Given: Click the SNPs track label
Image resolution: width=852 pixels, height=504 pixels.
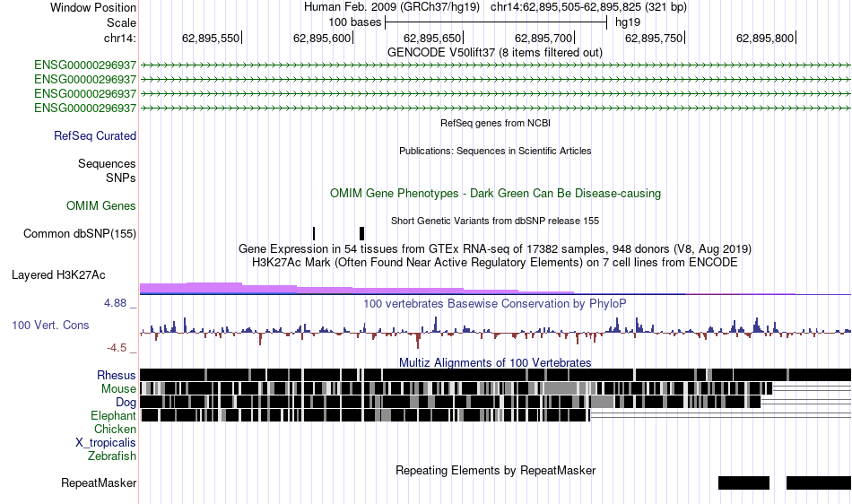Looking at the screenshot, I should tap(121, 178).
